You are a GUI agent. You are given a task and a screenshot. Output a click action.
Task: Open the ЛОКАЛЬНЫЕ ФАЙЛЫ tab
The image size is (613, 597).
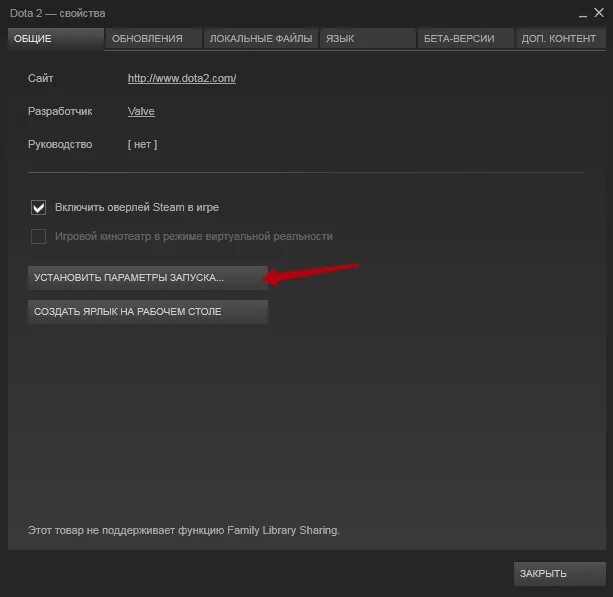click(261, 39)
